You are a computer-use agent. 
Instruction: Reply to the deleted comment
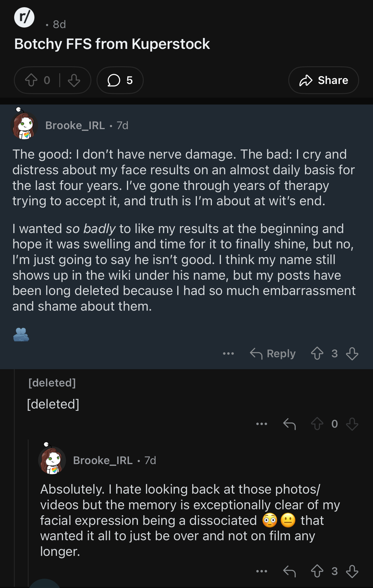coord(289,424)
